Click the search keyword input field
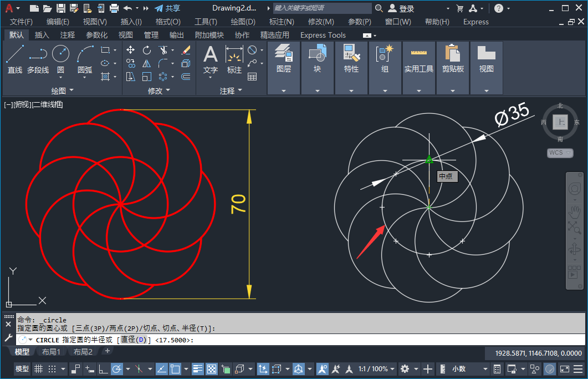588x379 pixels. (x=322, y=8)
